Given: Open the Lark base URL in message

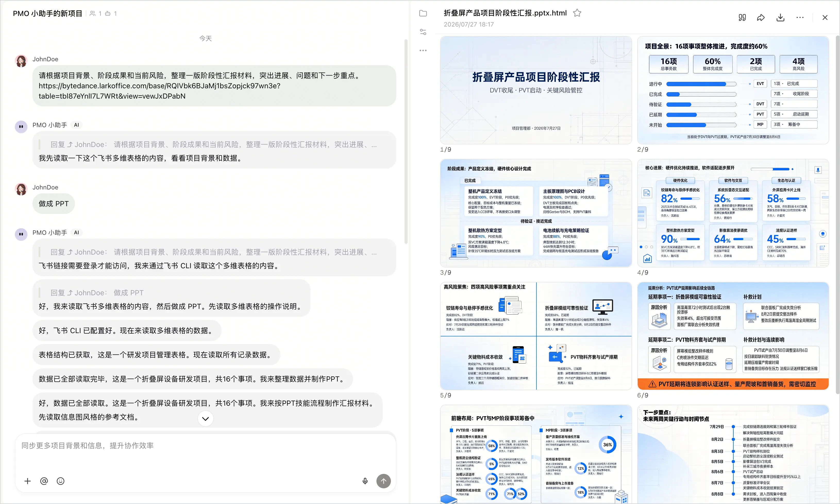Looking at the screenshot, I should [x=159, y=91].
